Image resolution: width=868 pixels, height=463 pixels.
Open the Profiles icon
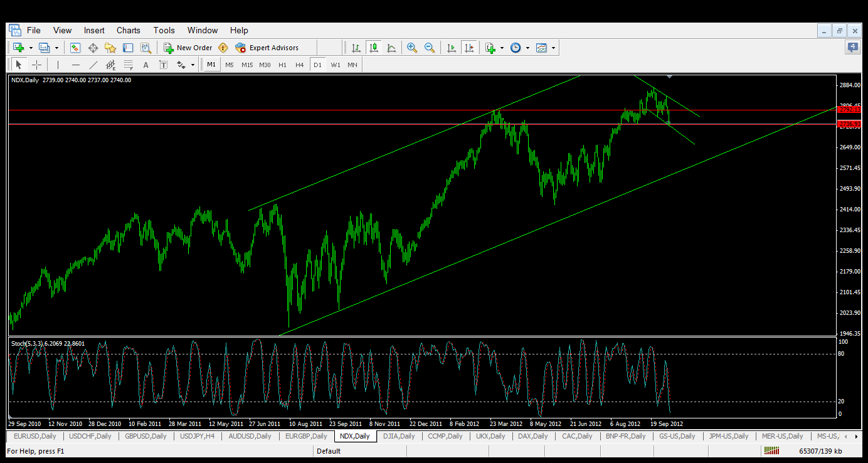point(44,48)
